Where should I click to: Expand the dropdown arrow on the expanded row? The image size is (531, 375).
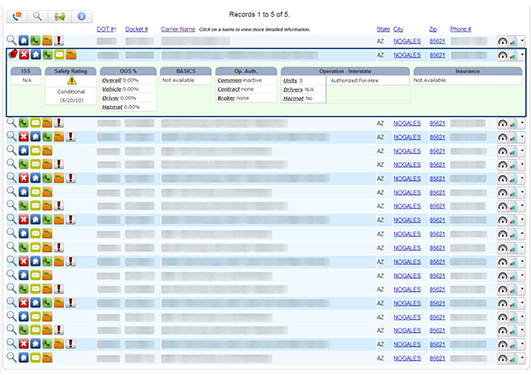tap(522, 55)
